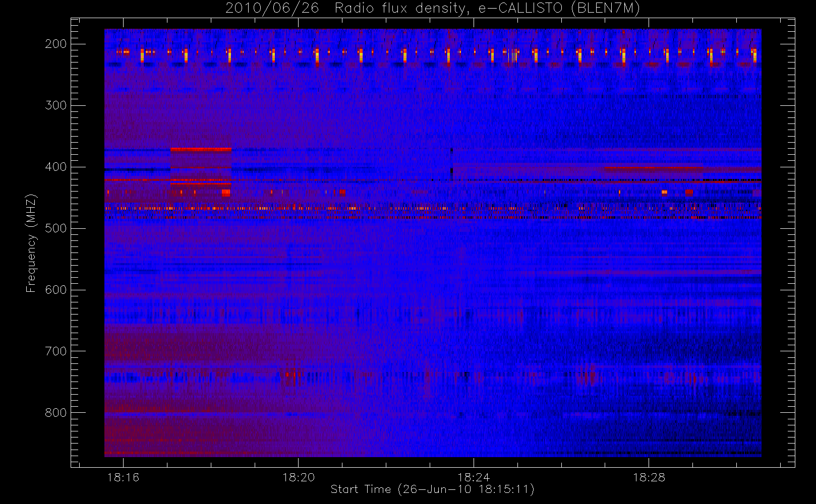Click the 200 frequency tick label
The width and height of the screenshot is (816, 504).
pos(56,44)
